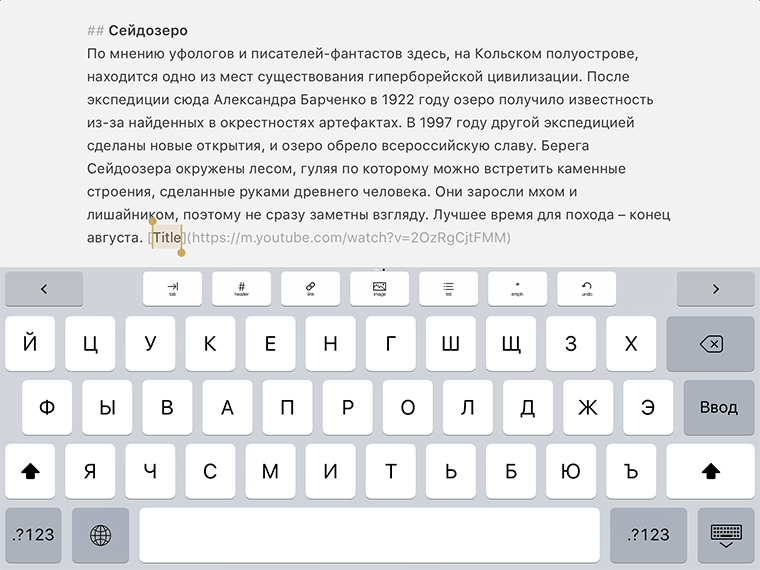Apply emphasis with the asterisk button

[x=518, y=289]
